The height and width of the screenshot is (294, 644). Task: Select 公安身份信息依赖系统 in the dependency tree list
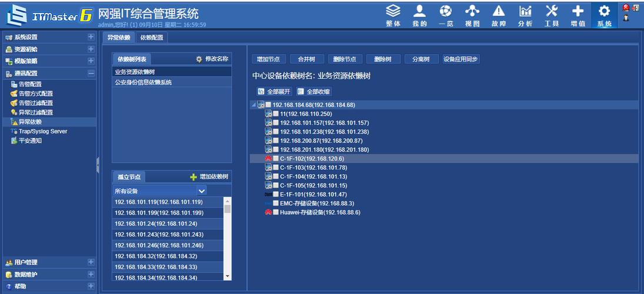144,83
